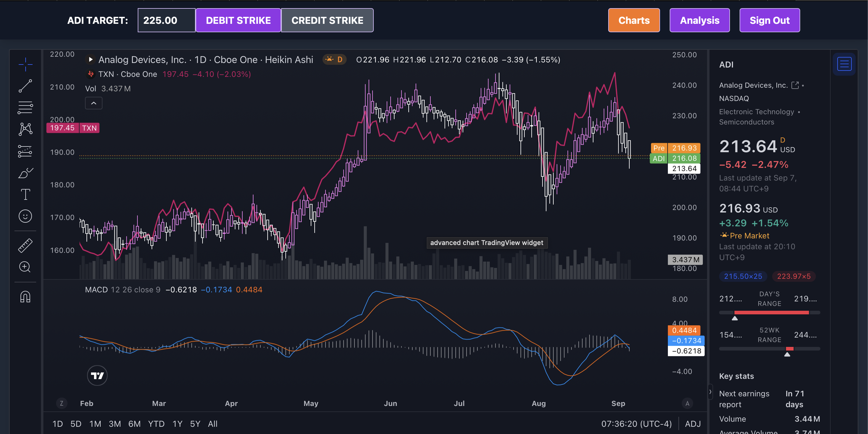
Task: Toggle extended hours with the sun icon
Action: point(329,59)
